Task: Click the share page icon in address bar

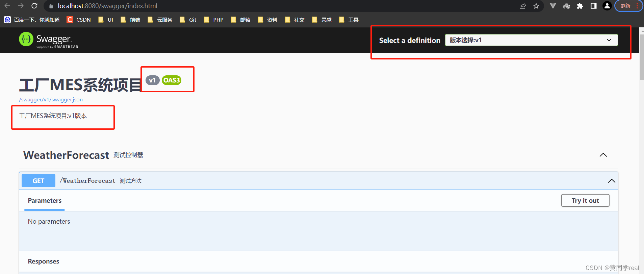Action: click(x=522, y=6)
